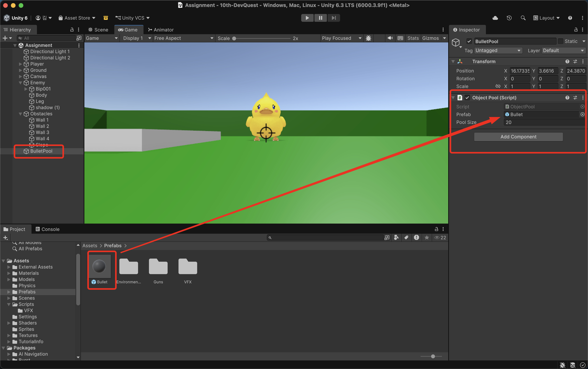This screenshot has height=369, width=588.
Task: Expand the Player object in Hierarchy
Action: 20,64
